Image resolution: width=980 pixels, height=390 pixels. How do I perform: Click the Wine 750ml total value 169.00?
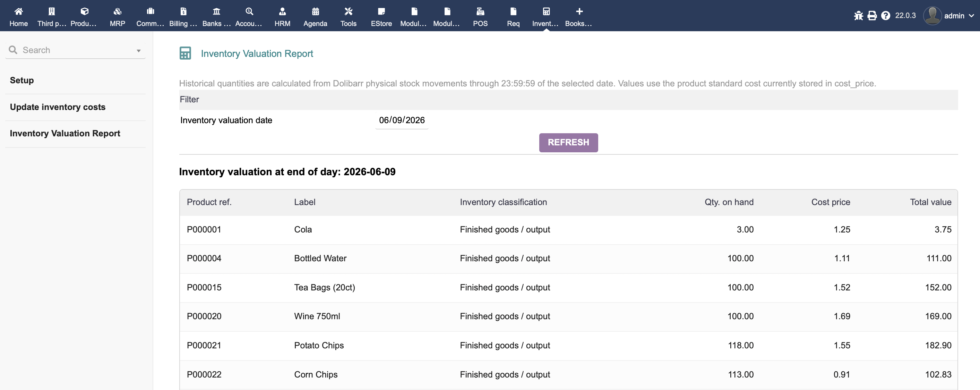pyautogui.click(x=938, y=316)
